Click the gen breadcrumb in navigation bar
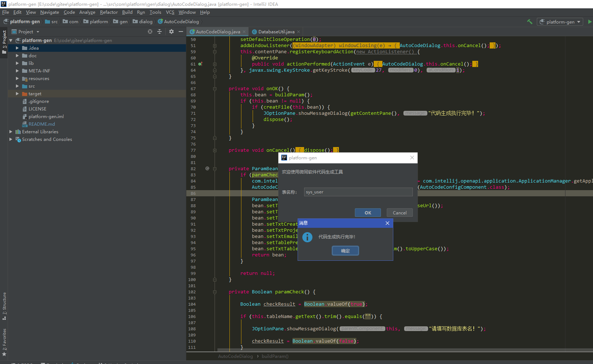 [x=120, y=22]
